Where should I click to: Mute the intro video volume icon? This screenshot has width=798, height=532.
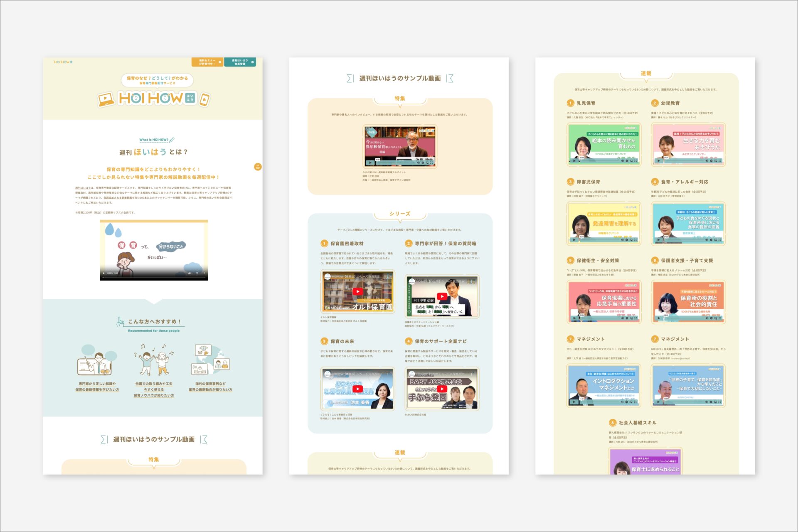[x=190, y=273]
